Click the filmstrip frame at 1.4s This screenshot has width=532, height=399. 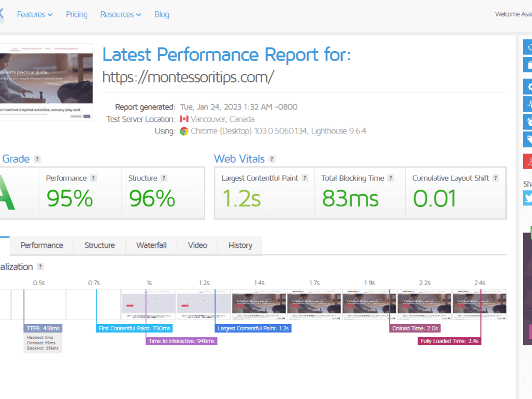259,304
